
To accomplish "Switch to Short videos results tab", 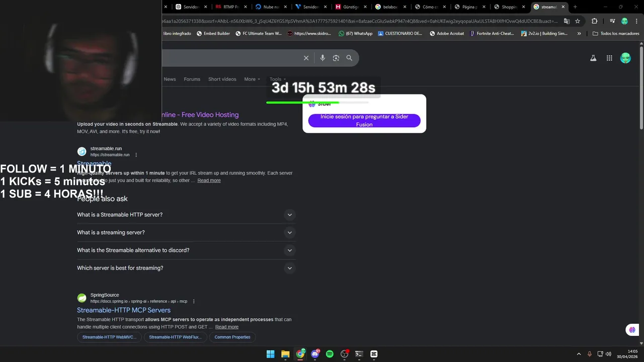I will tap(222, 79).
